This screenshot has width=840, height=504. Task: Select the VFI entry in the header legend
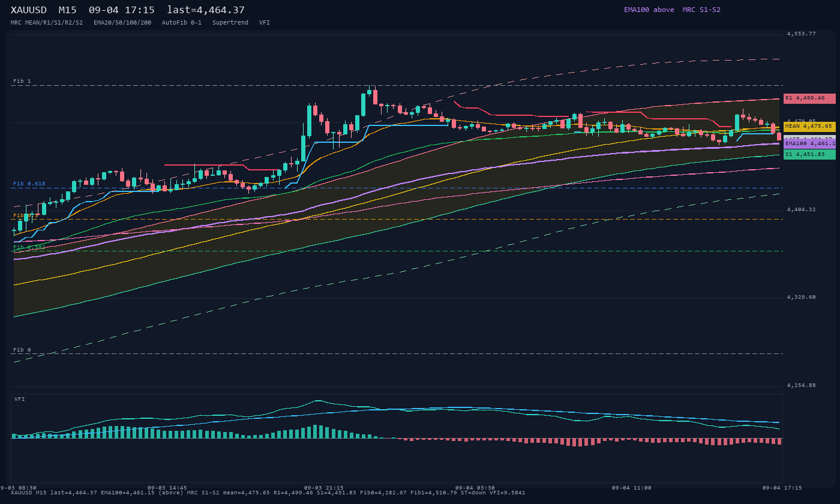pos(265,23)
